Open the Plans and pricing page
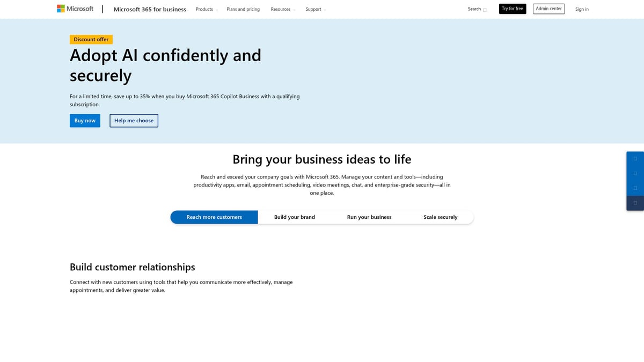Screen dimensions: 644x362 243,9
